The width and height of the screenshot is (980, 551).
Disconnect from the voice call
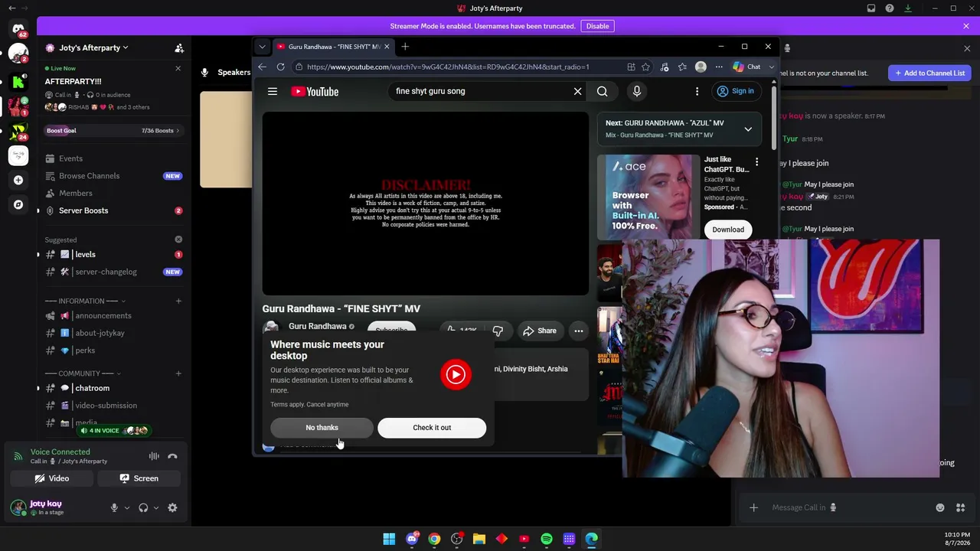coord(172,456)
